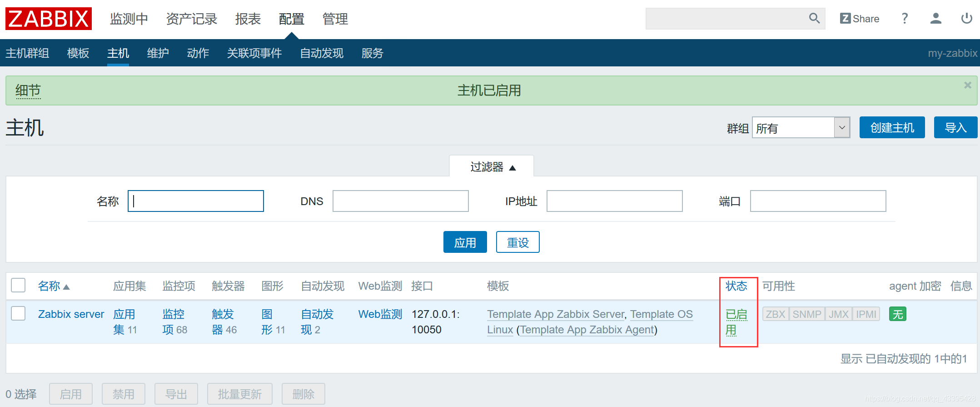Go to 模板 submenu
Viewport: 980px width, 407px height.
(x=78, y=53)
